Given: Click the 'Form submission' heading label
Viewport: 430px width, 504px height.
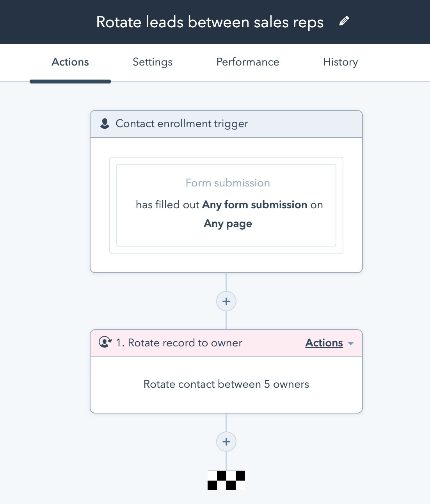Looking at the screenshot, I should [x=228, y=183].
